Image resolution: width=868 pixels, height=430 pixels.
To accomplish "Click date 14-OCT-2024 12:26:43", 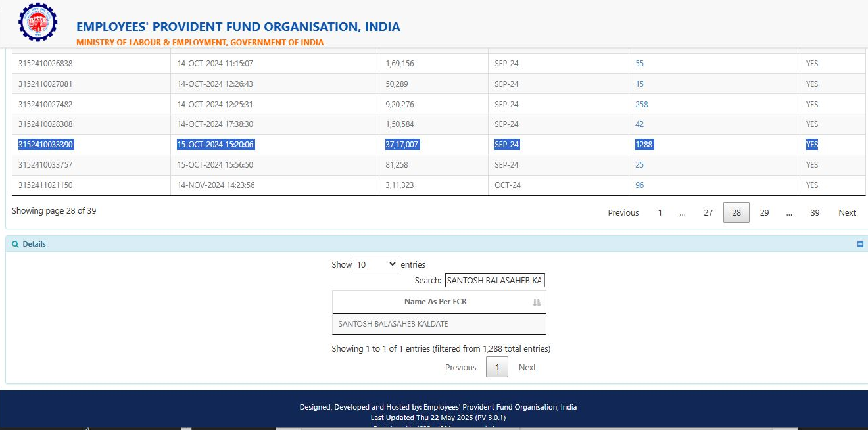I will (215, 84).
